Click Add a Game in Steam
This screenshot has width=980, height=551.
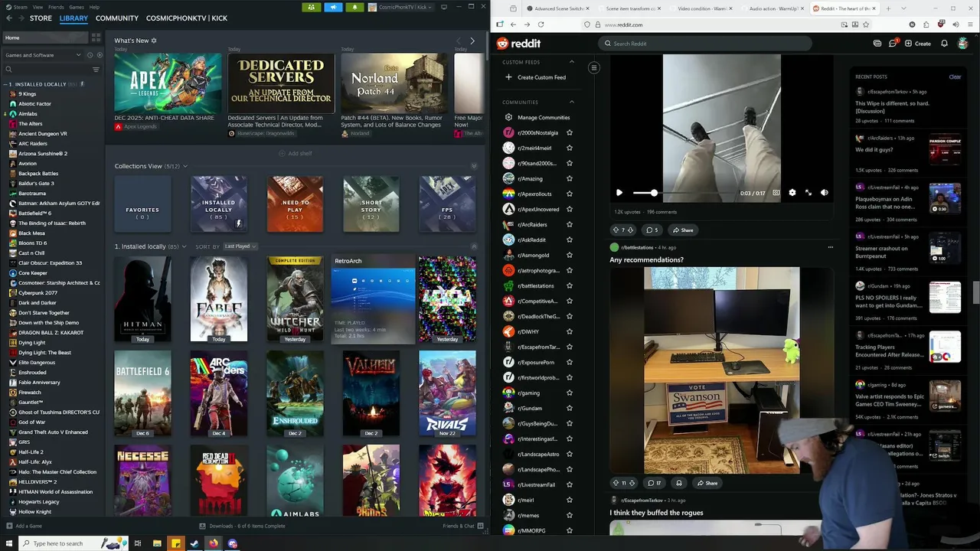24,526
